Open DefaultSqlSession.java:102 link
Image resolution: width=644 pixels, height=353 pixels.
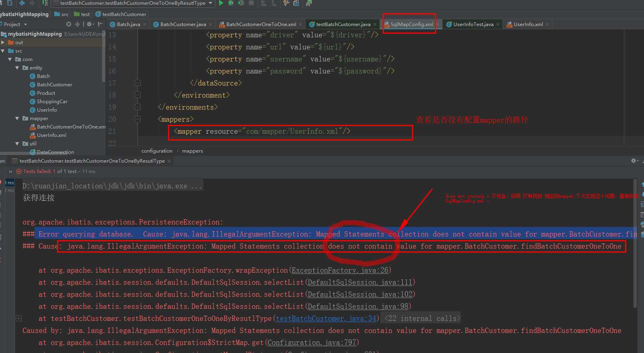pyautogui.click(x=360, y=294)
